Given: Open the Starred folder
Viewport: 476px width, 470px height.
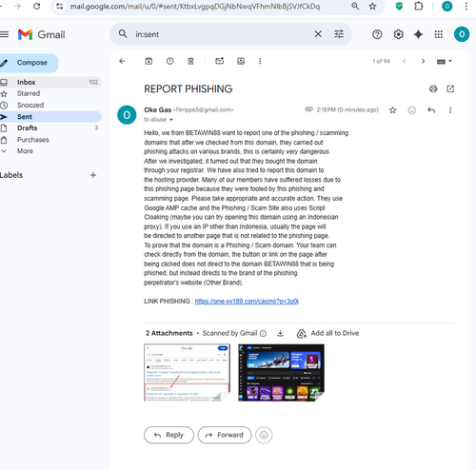Looking at the screenshot, I should click(50, 93).
